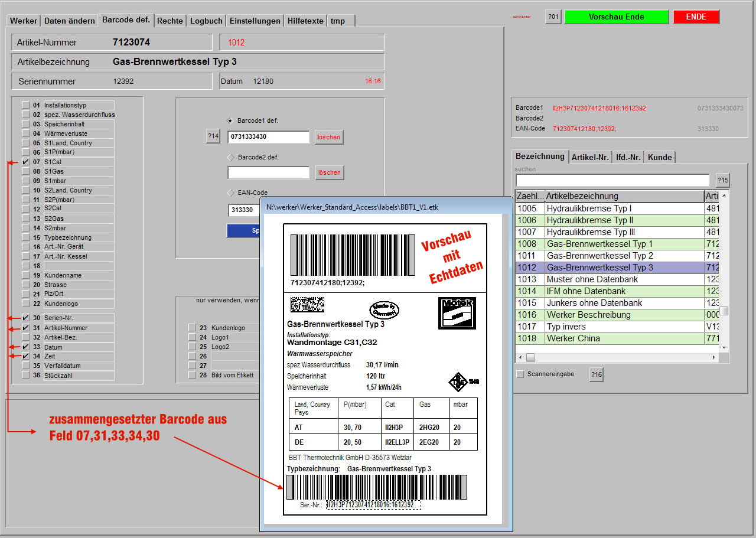This screenshot has height=538, width=756.
Task: Toggle checkbox 01 Installationstyp
Action: tap(25, 105)
